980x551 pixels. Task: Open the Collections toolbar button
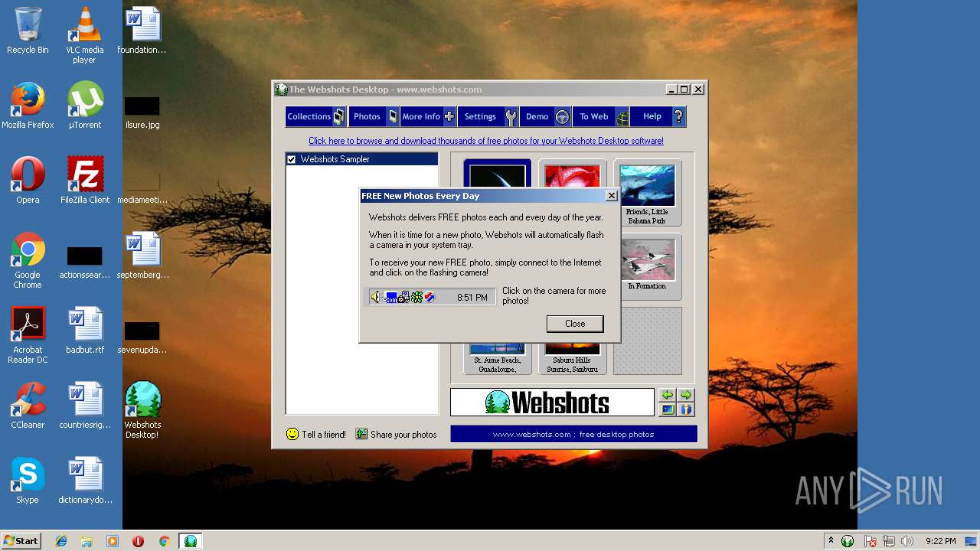coord(315,116)
